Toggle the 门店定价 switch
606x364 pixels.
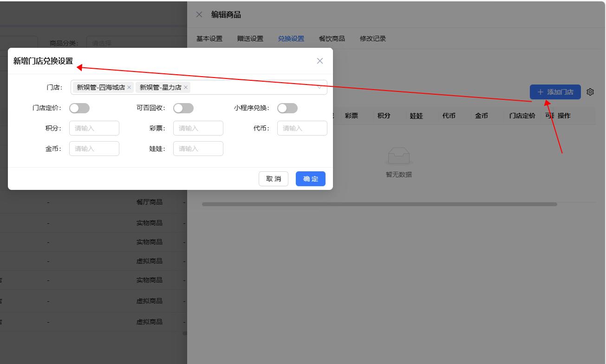79,108
